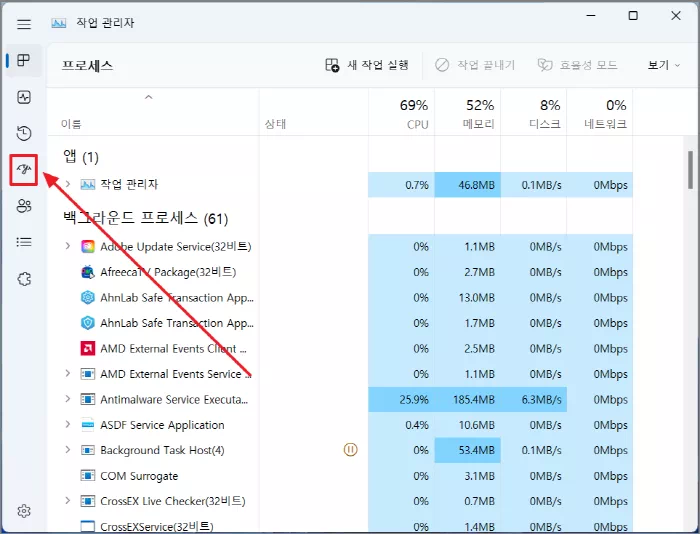Select the 백그라운드 프로세스 (61) group header

click(x=146, y=218)
